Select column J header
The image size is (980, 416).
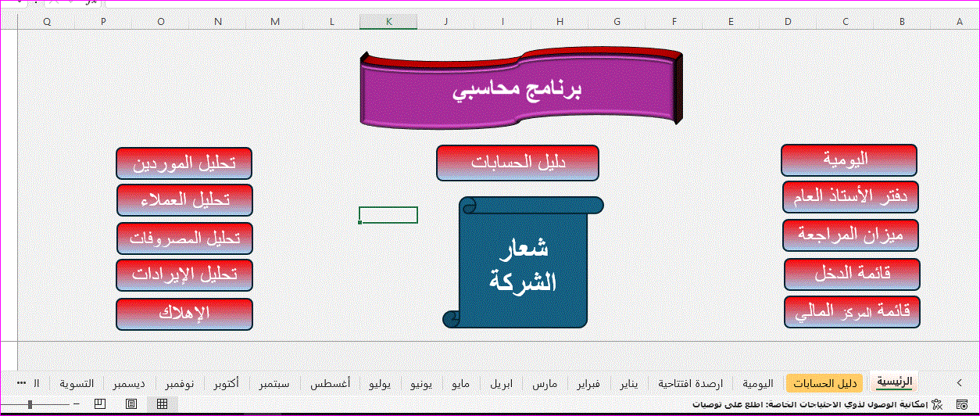coord(446,23)
